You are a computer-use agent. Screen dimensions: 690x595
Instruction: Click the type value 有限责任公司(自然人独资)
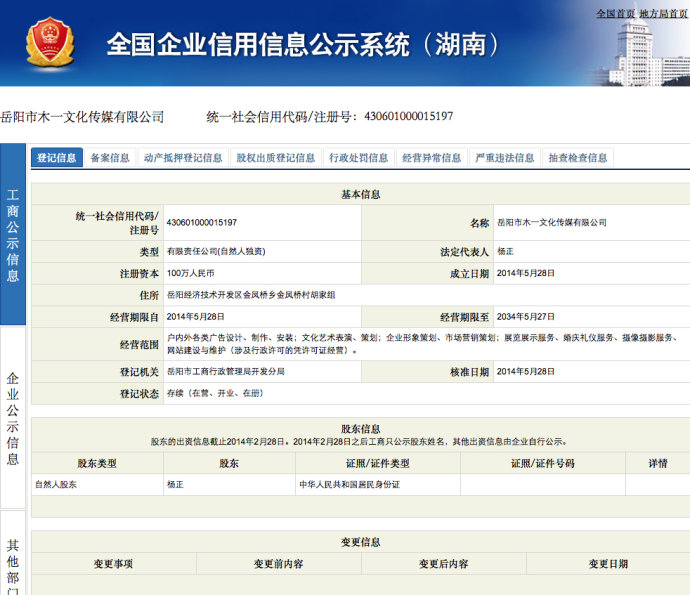click(x=216, y=251)
